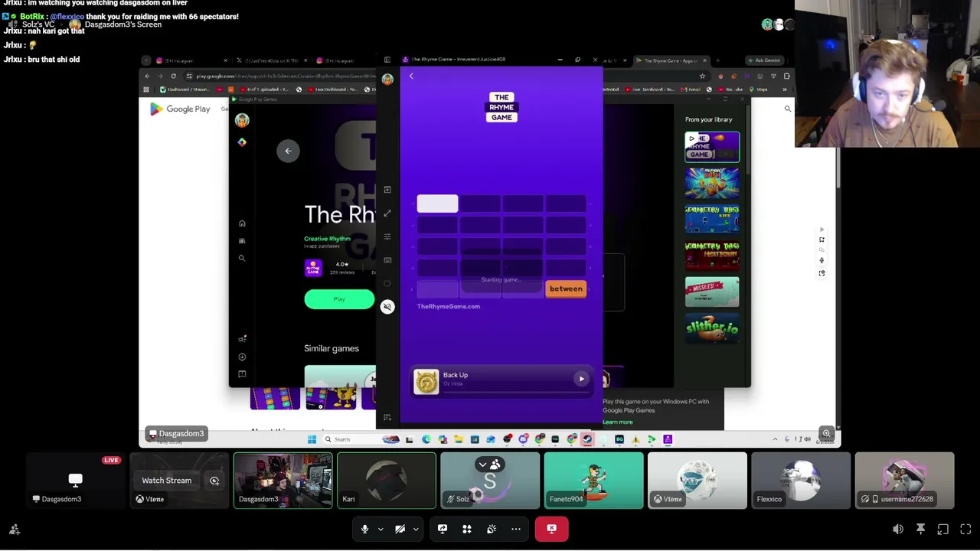Go to Home in Google Play Games sidebar
The width and height of the screenshot is (980, 551).
[x=242, y=223]
